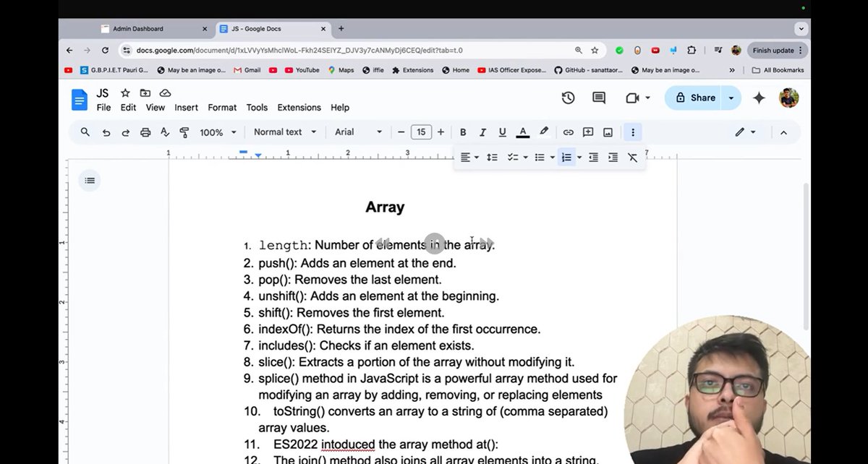868x464 pixels.
Task: Open the Insert menu
Action: tap(186, 108)
